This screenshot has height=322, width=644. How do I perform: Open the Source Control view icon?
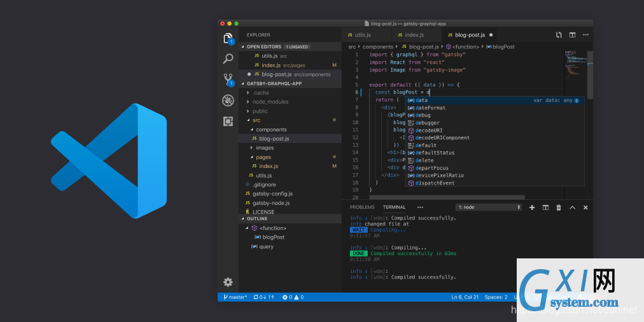pos(228,80)
